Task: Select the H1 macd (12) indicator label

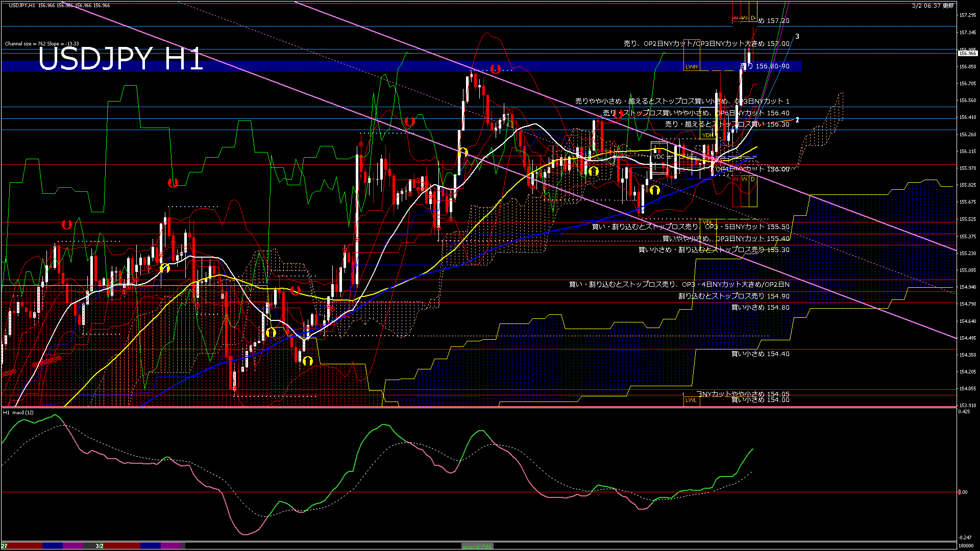Action: 18,412
